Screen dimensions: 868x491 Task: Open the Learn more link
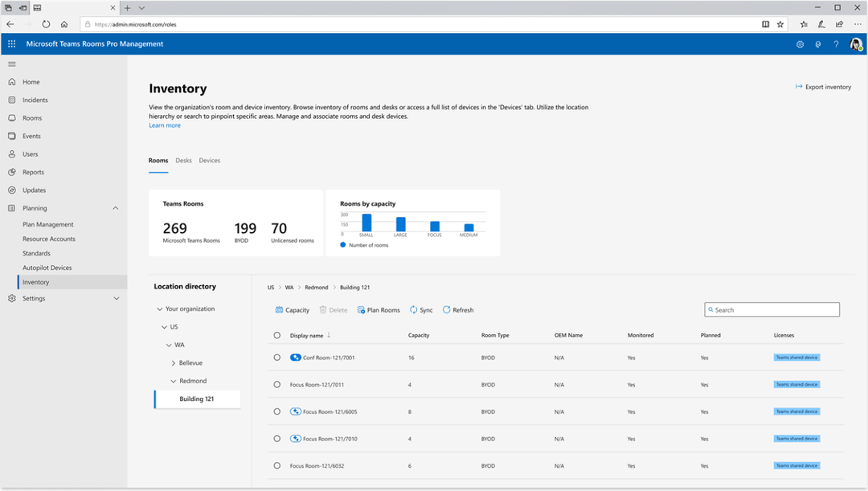click(165, 125)
